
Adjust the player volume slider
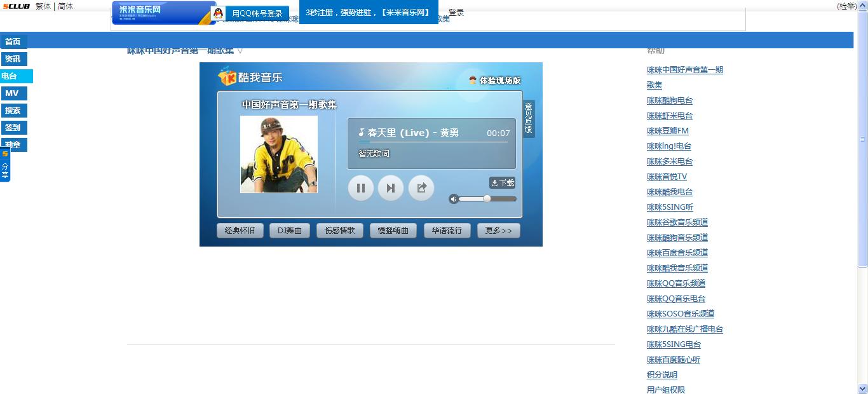pyautogui.click(x=487, y=199)
